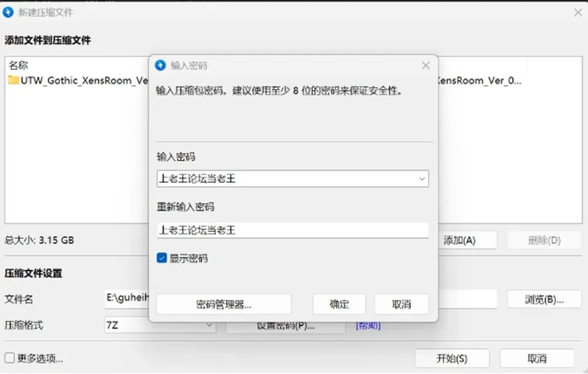
Task: Click the app logo in main window title bar
Action: tap(8, 12)
